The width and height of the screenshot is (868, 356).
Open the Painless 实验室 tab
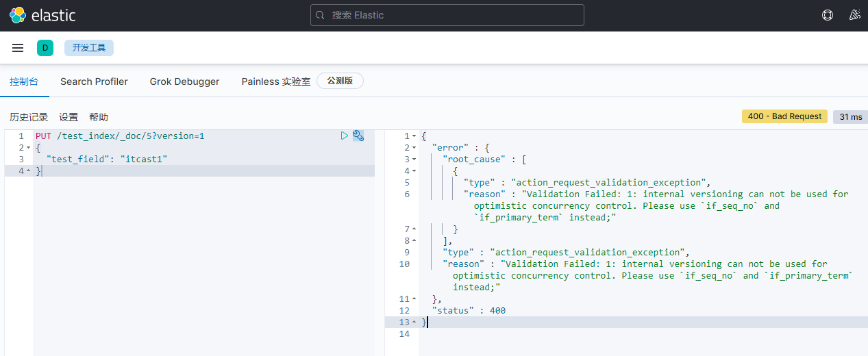[x=275, y=81]
